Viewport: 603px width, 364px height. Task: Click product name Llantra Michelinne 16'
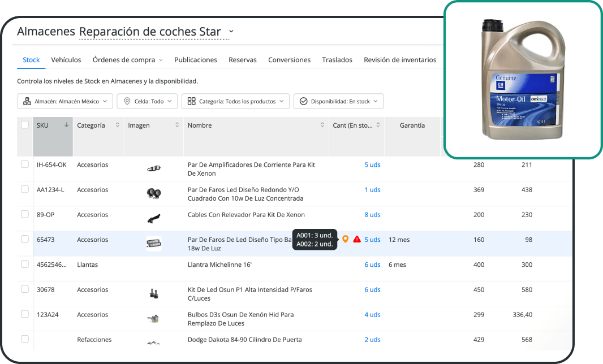[219, 265]
